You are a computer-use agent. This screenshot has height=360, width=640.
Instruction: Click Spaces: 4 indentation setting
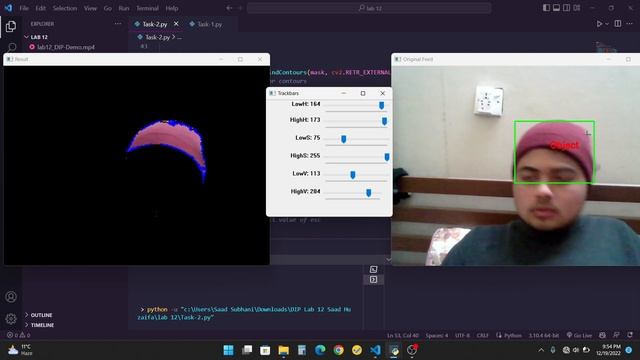[437, 336]
